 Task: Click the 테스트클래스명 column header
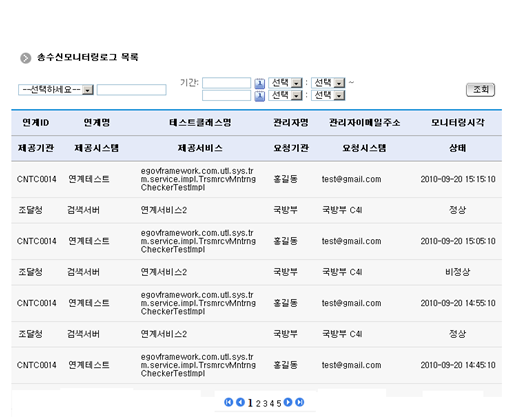click(x=200, y=123)
